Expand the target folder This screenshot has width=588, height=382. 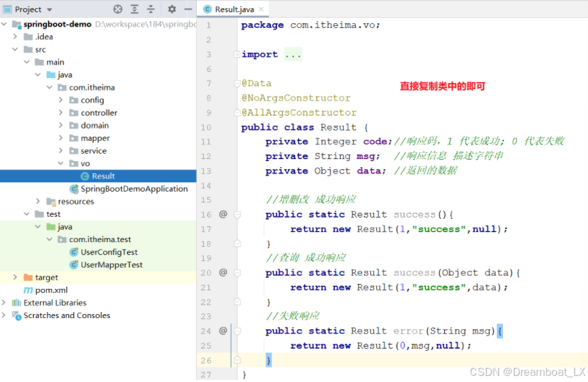pos(15,277)
